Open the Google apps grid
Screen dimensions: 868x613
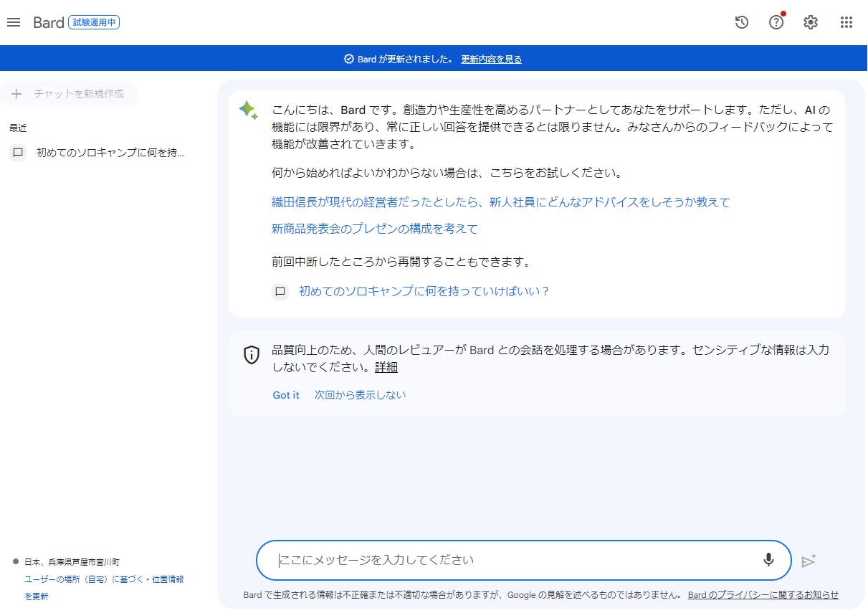pyautogui.click(x=846, y=22)
